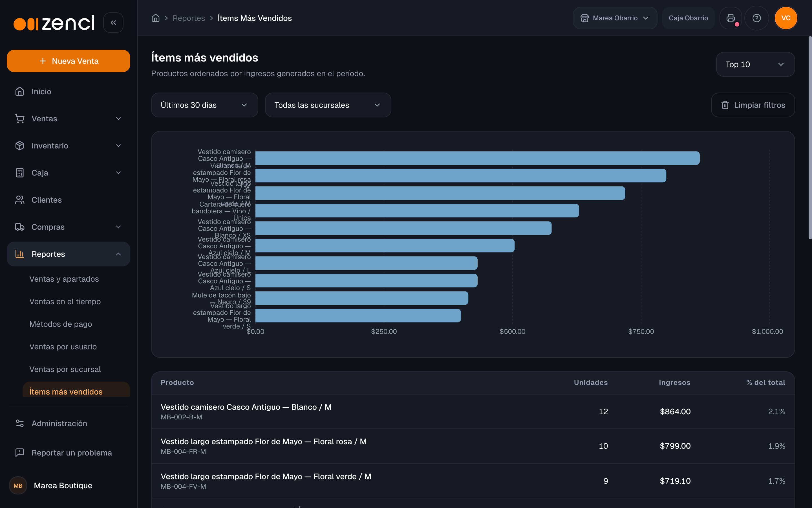Click the home icon in breadcrumb

coord(155,18)
